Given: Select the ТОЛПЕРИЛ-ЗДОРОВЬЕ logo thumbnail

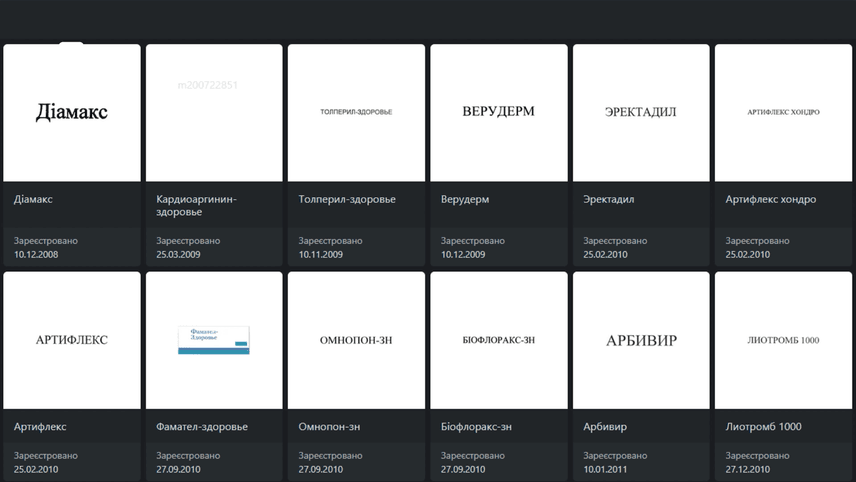Looking at the screenshot, I should (x=356, y=112).
